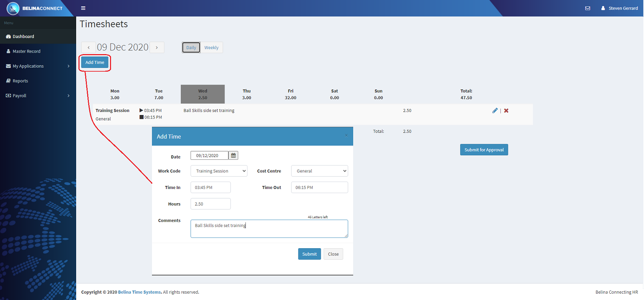
Task: Select the Tue 7.00 day column
Action: click(159, 94)
